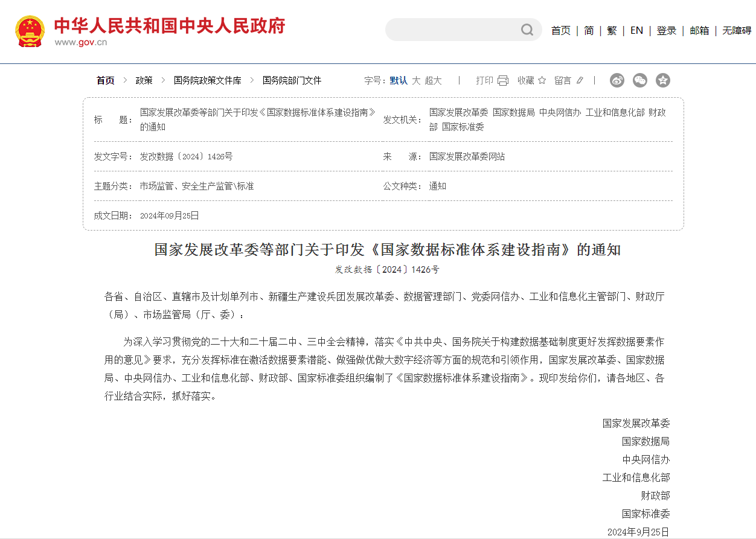Viewport: 756px width, 539px height.
Task: Open the 邮箱 mailbox link
Action: point(699,30)
